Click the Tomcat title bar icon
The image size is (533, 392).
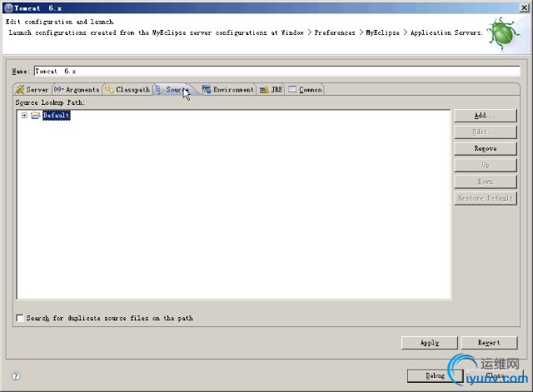point(8,7)
